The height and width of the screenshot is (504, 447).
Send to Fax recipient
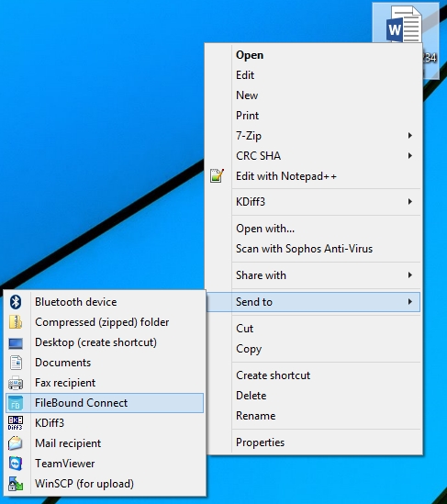point(105,383)
